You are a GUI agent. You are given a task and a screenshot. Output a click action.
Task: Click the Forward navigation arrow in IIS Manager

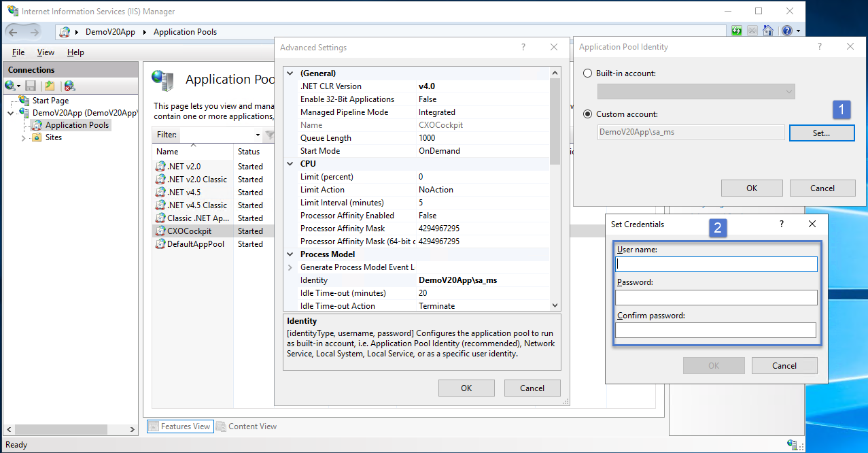point(34,32)
